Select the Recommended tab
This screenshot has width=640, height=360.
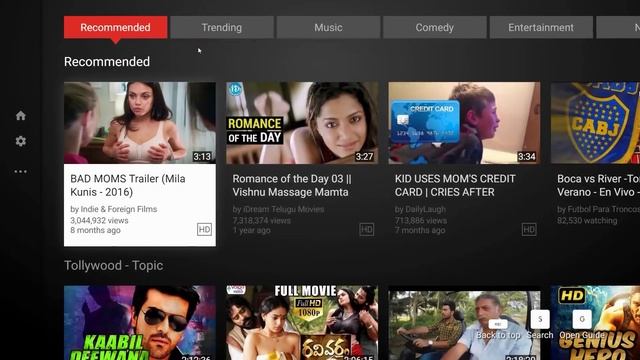116,27
